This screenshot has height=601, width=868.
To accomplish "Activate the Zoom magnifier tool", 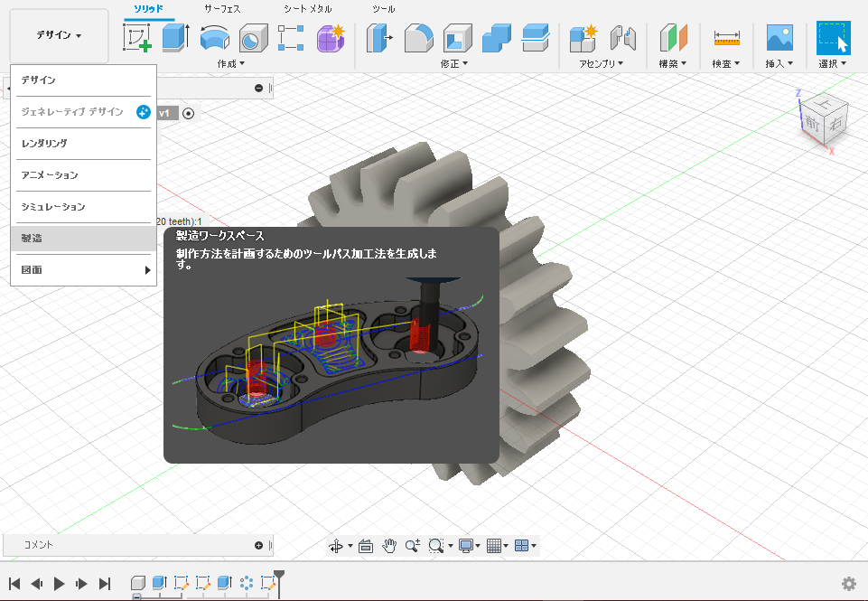I will (413, 546).
